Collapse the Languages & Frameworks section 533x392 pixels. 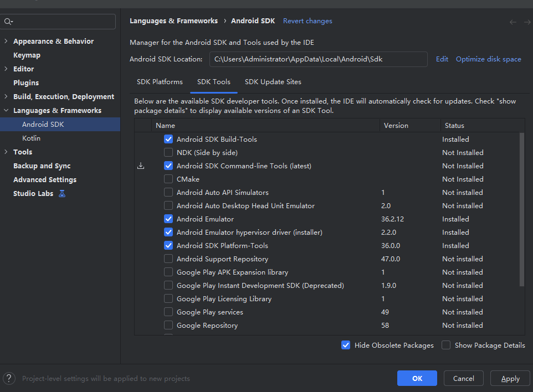(6, 110)
